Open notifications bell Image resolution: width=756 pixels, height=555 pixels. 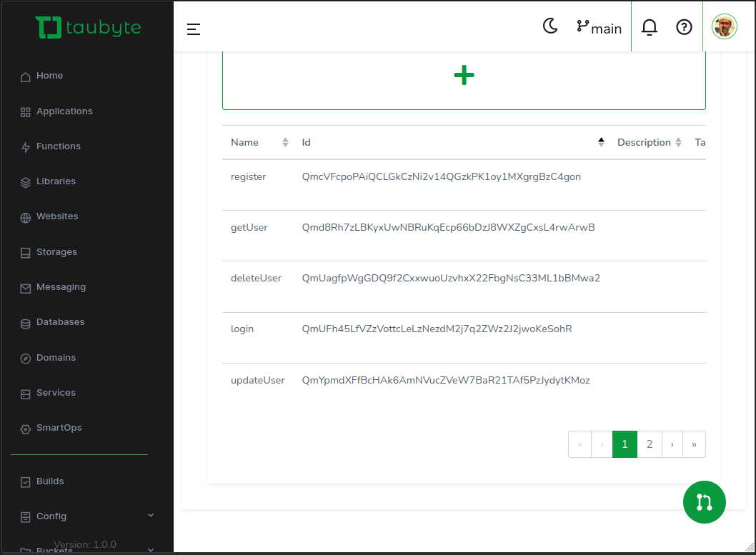649,27
